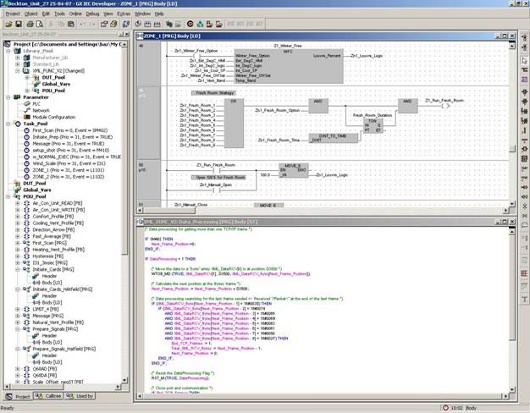Click the Paste clipboard toolbar icon
Image resolution: width=530 pixels, height=413 pixels.
point(71,24)
